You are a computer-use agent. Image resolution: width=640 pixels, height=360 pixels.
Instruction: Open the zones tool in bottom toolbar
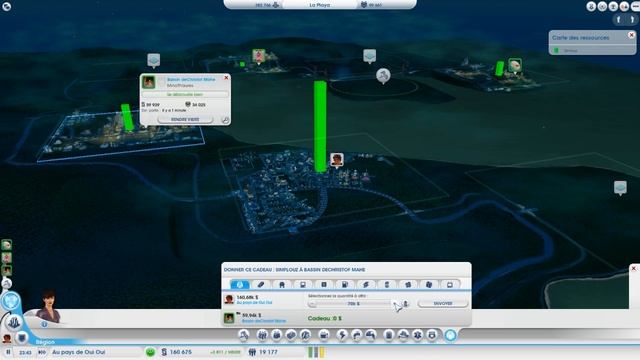(x=262, y=336)
